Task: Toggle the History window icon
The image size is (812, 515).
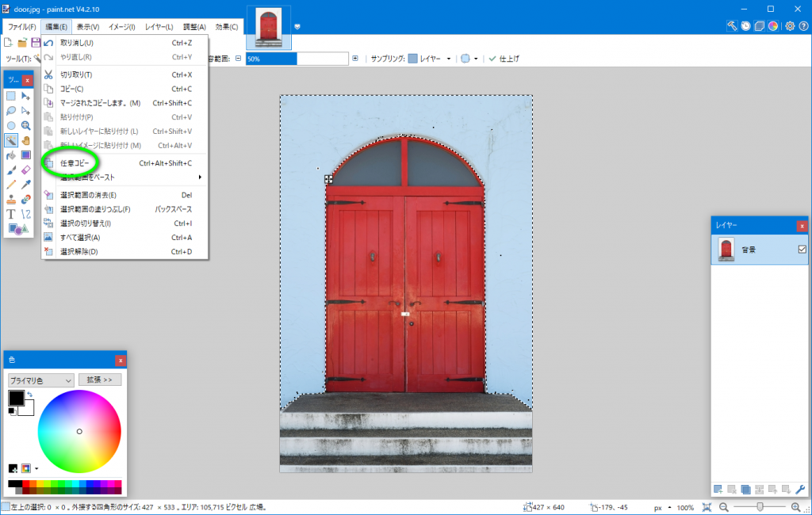Action: [746, 26]
